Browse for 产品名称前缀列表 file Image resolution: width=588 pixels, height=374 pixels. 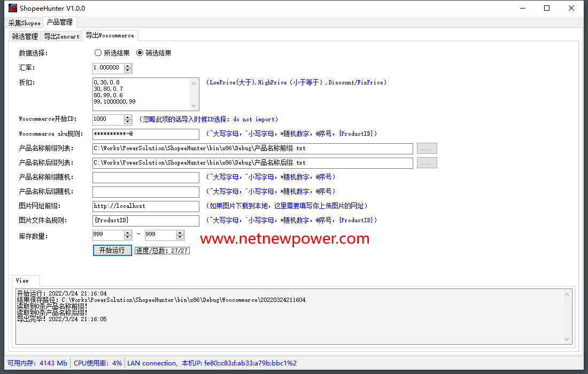[427, 149]
